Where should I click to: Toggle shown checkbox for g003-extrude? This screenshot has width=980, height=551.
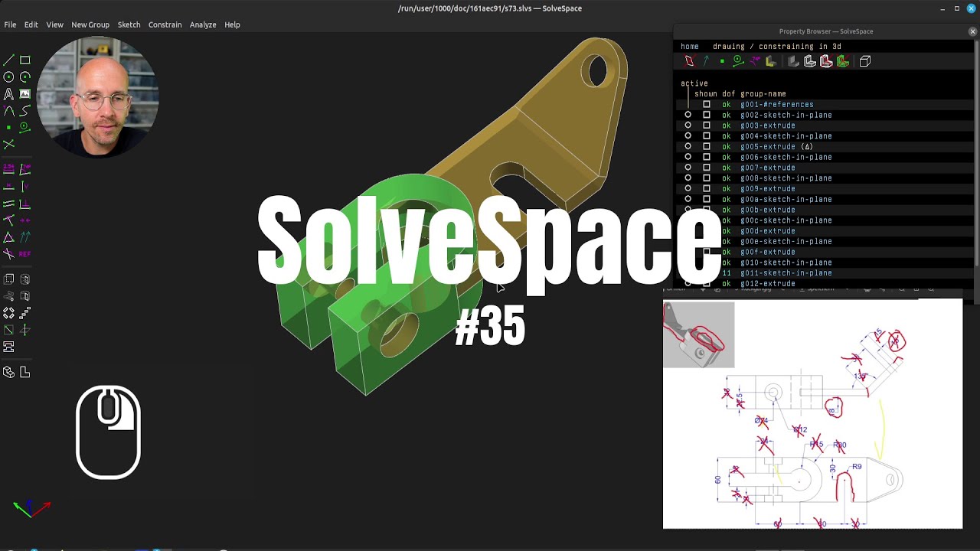coord(706,126)
